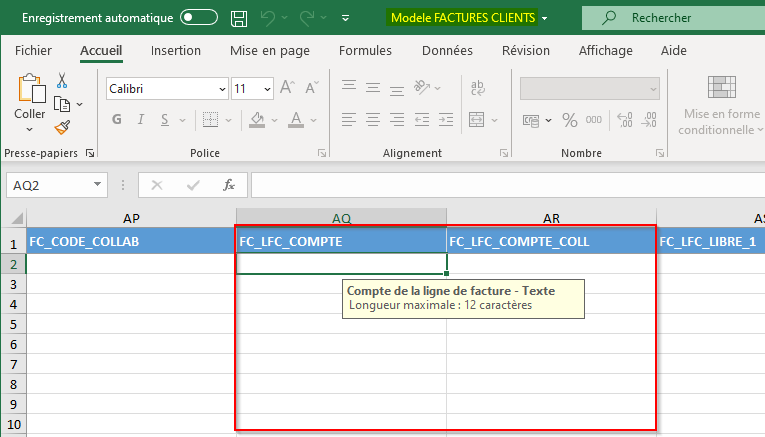The height and width of the screenshot is (437, 765).
Task: Click the Insert Function fx button
Action: [x=229, y=185]
